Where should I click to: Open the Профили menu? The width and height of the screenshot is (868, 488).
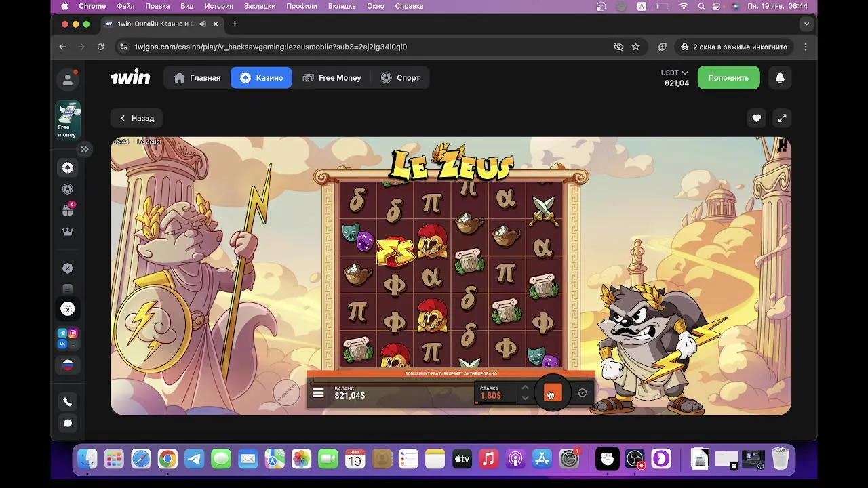(302, 6)
